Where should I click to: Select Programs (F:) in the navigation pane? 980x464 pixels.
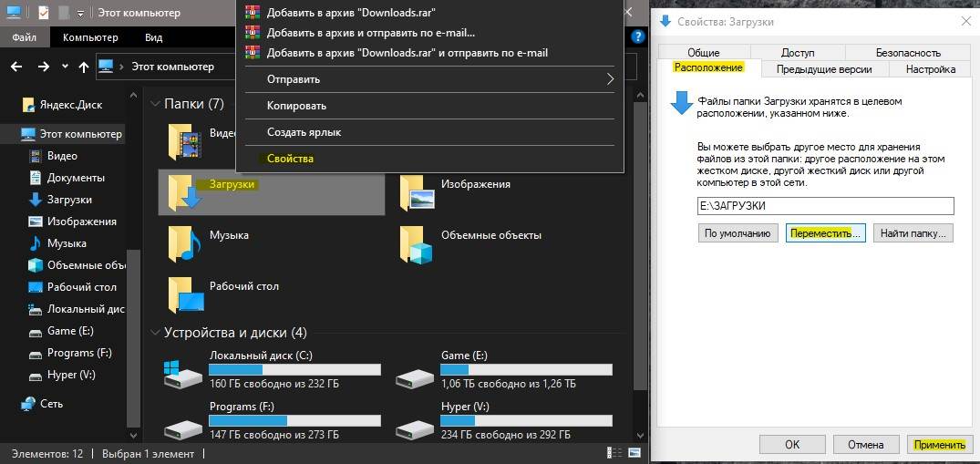pyautogui.click(x=70, y=353)
